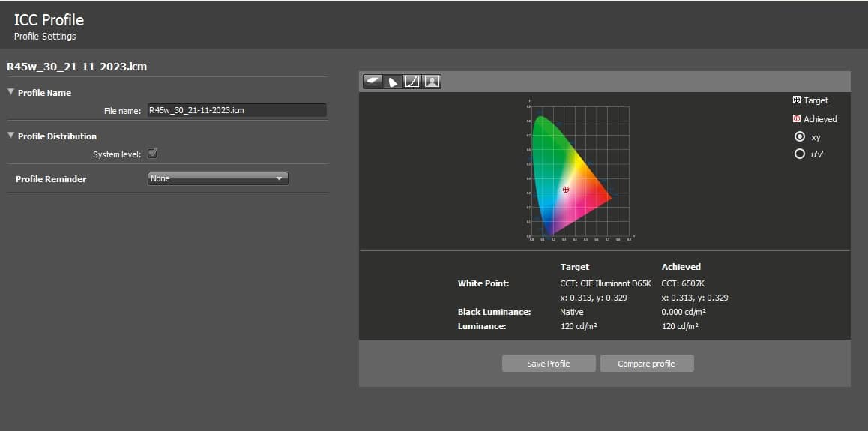Select the u'v' chromaticity radio button
Screen dimensions: 868x431
tap(799, 154)
